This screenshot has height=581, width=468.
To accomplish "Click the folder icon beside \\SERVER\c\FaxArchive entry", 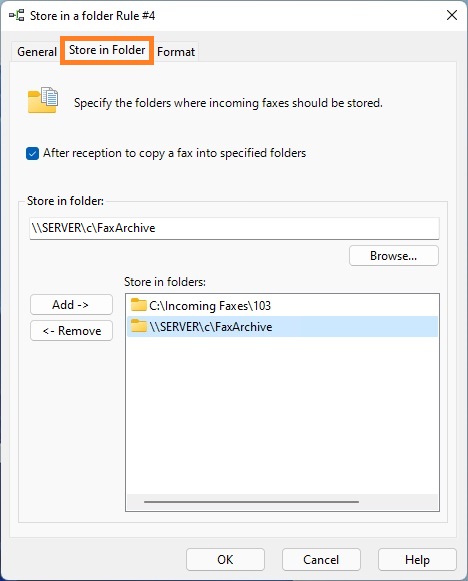I will pyautogui.click(x=139, y=326).
